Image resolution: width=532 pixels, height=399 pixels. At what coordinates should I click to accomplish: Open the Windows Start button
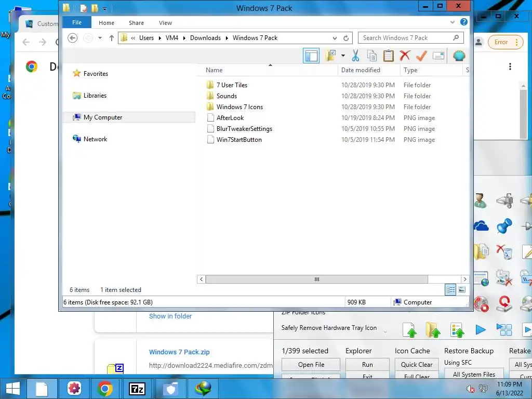(12, 388)
